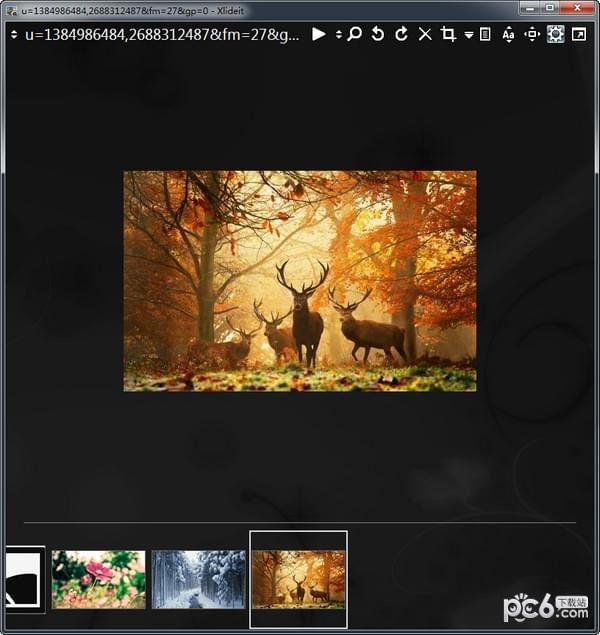Click the up/down arrows next to the play button
This screenshot has width=600, height=635.
coord(339,34)
